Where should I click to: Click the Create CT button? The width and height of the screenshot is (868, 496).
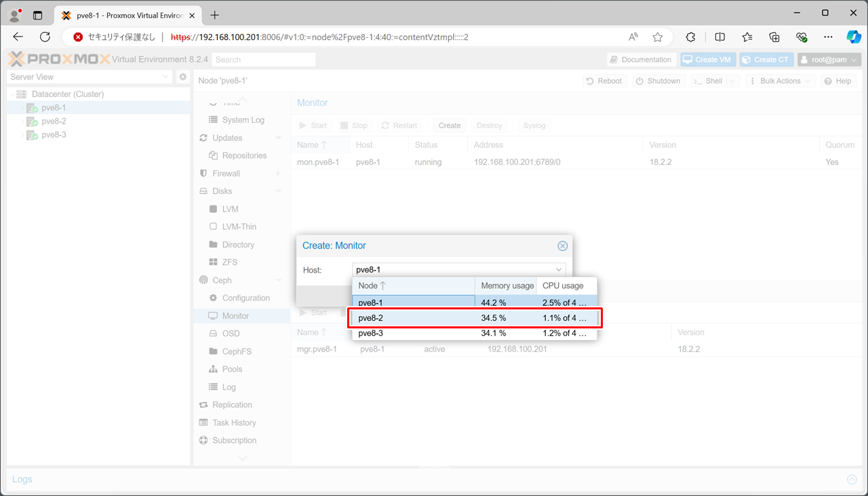pos(766,60)
